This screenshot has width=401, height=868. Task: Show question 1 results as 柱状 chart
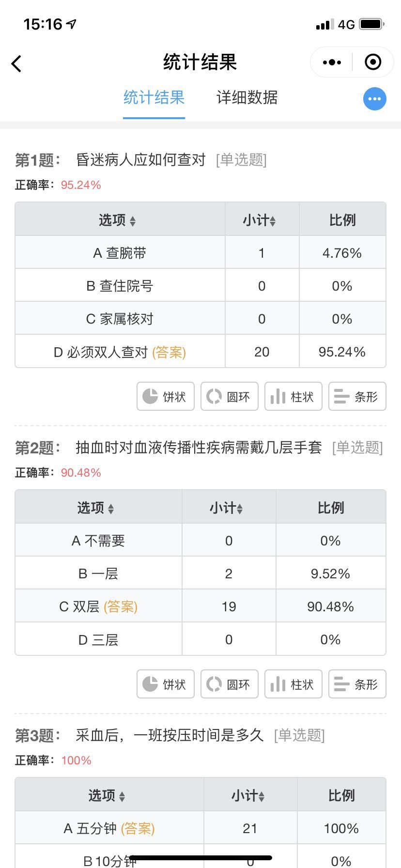(293, 396)
